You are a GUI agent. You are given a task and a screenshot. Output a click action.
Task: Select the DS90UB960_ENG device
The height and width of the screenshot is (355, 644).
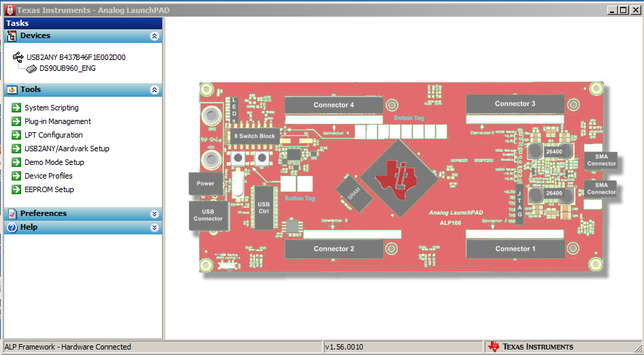[67, 68]
